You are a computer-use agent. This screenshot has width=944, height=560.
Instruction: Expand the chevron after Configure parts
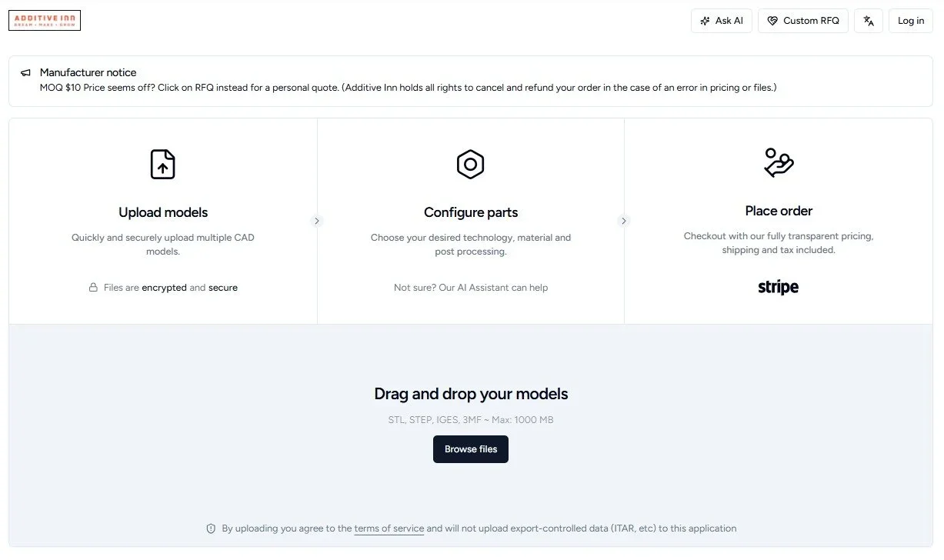[x=624, y=221]
